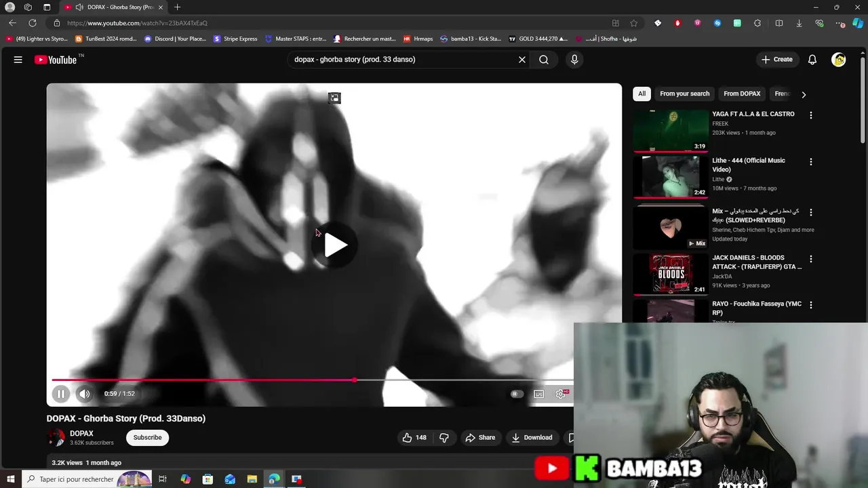Screen dimensions: 868x488
Task: Select the From DOPAX chip
Action: pos(742,94)
